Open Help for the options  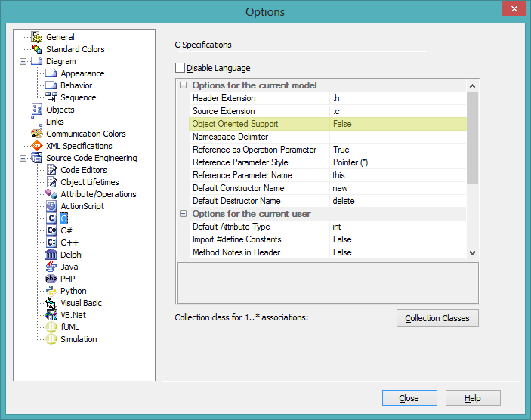473,398
